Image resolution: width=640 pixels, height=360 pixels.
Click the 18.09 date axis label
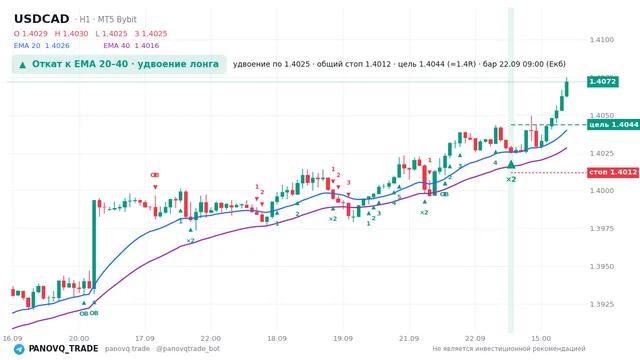(x=277, y=338)
